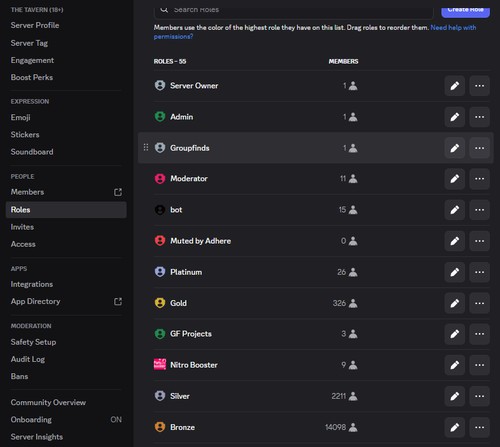Show more options for Groupfinds role

coord(480,148)
